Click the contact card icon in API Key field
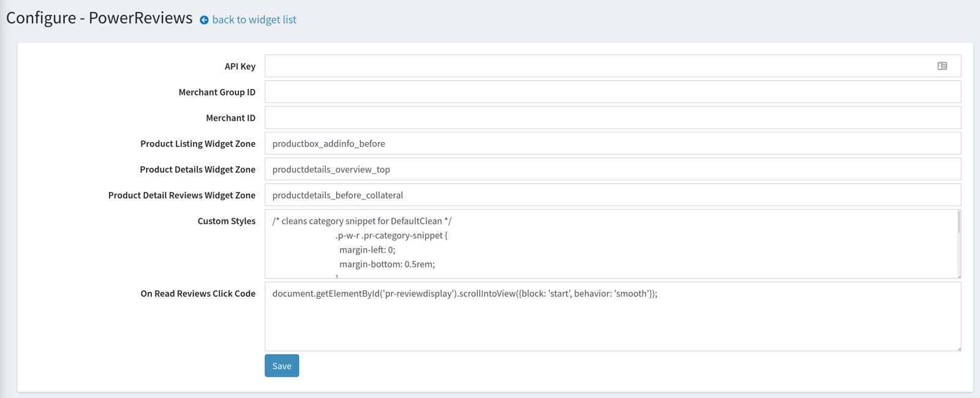The width and height of the screenshot is (980, 398). click(942, 66)
